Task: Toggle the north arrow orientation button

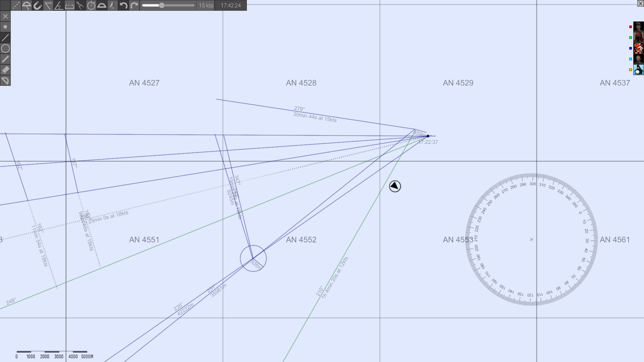Action: (112, 5)
